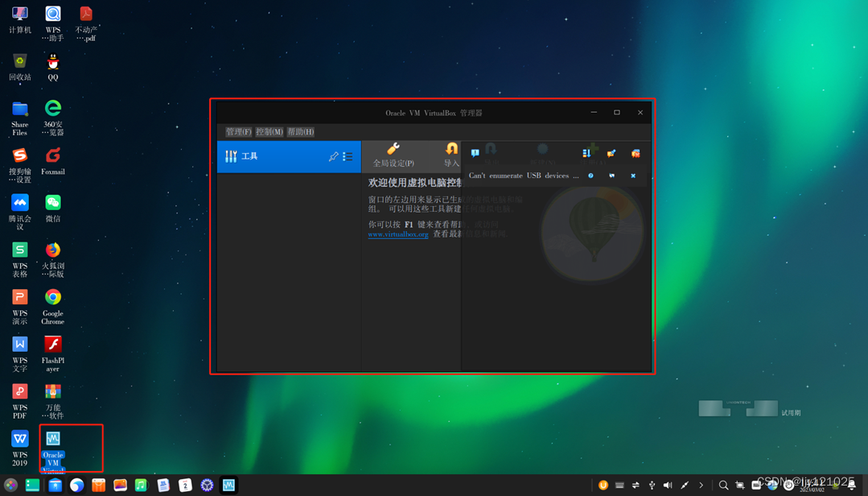Open Global Settings in VirtualBox toolbar
This screenshot has height=496, width=868.
click(x=393, y=155)
